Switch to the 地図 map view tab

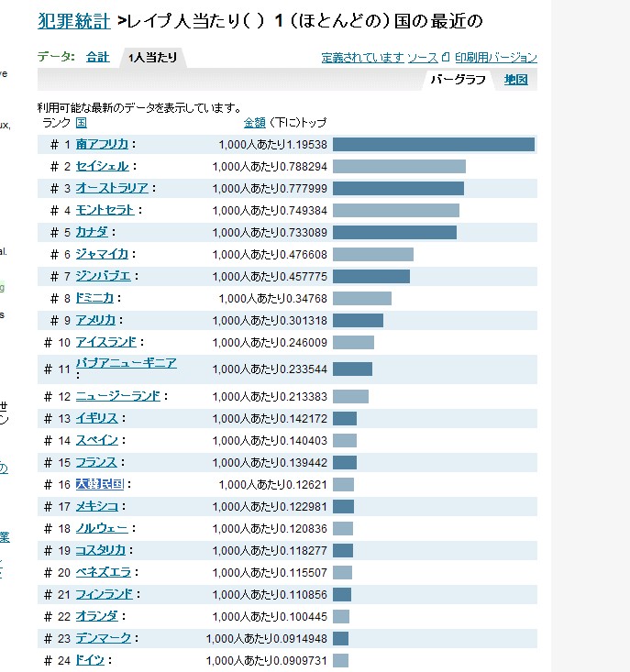516,80
